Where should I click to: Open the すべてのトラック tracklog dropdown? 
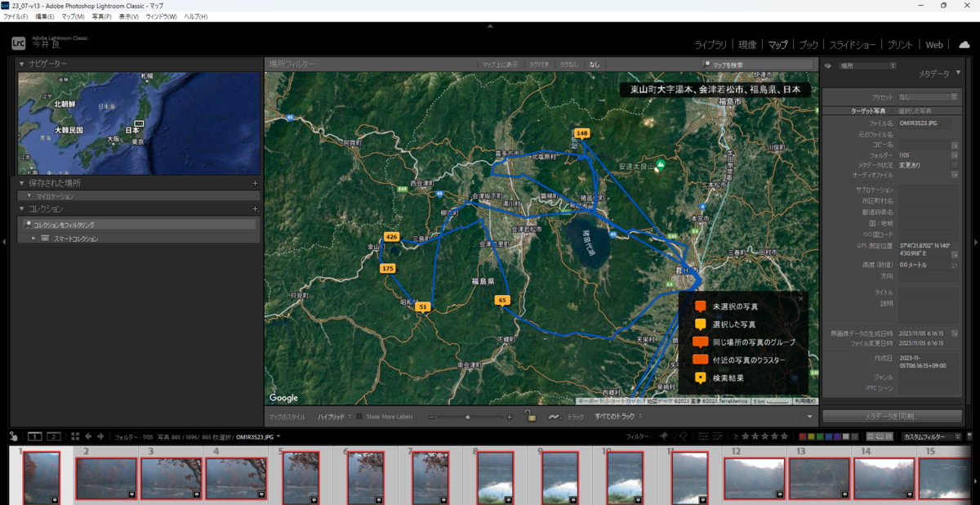619,417
